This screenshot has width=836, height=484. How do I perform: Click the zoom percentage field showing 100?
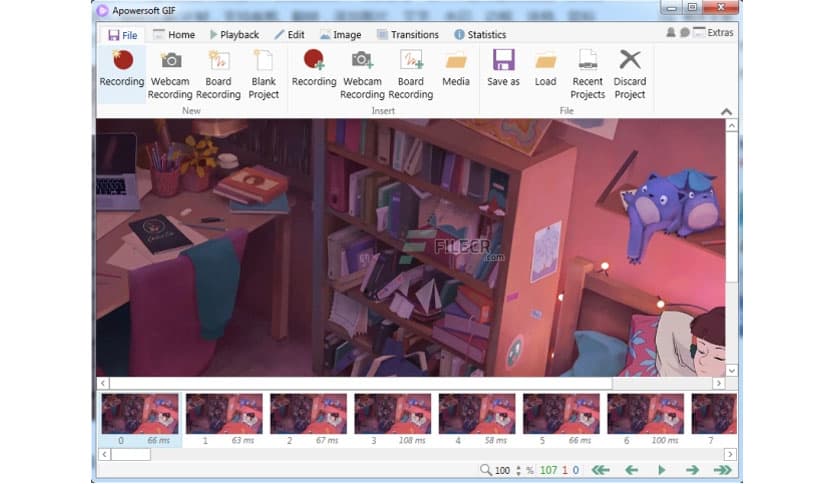pos(502,471)
